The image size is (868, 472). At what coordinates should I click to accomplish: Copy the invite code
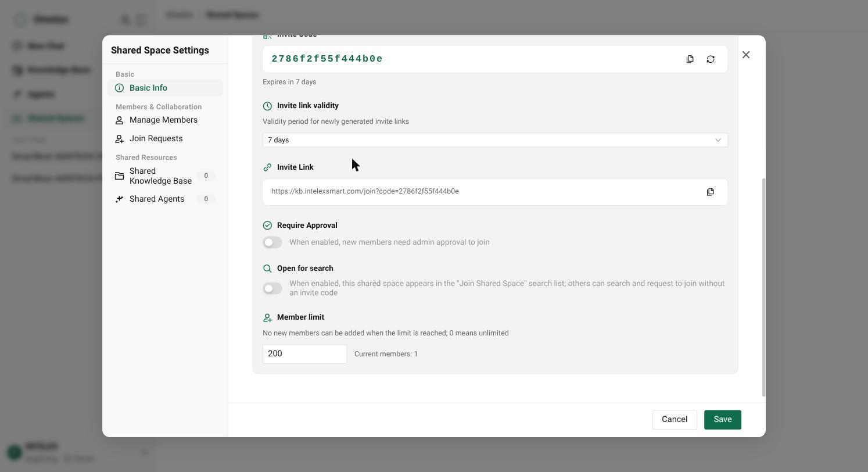(x=690, y=59)
